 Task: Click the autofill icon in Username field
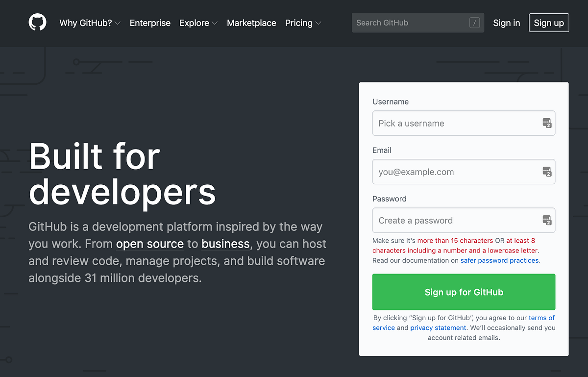pyautogui.click(x=547, y=123)
